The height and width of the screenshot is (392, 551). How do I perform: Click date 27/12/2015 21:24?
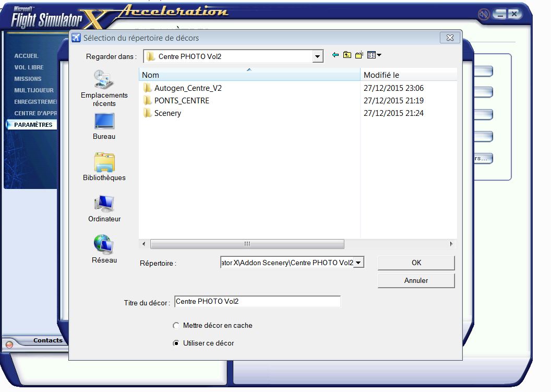click(393, 113)
